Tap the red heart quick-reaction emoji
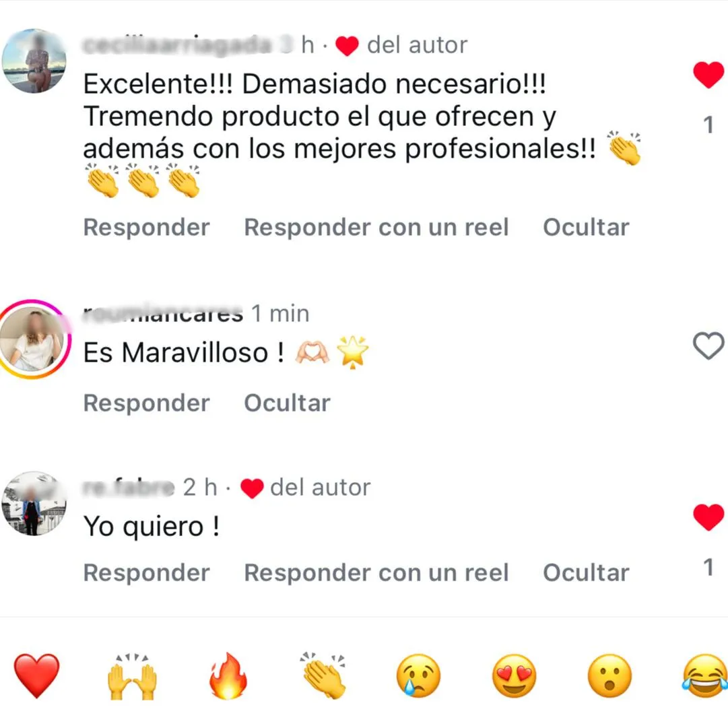The image size is (728, 728). point(36,675)
